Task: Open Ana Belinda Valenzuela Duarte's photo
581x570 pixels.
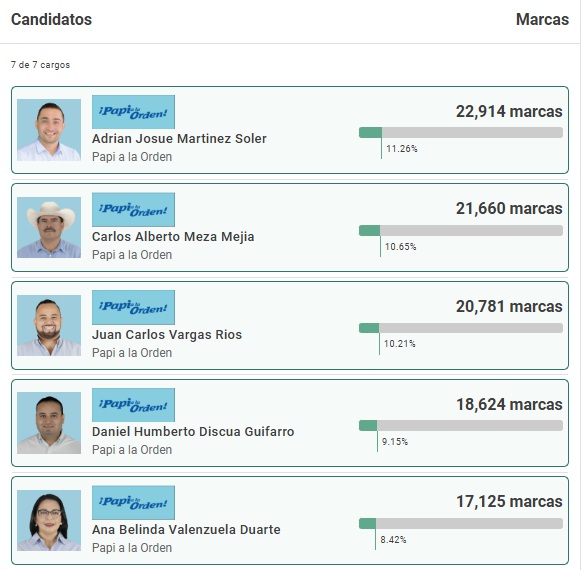Action: (49, 520)
